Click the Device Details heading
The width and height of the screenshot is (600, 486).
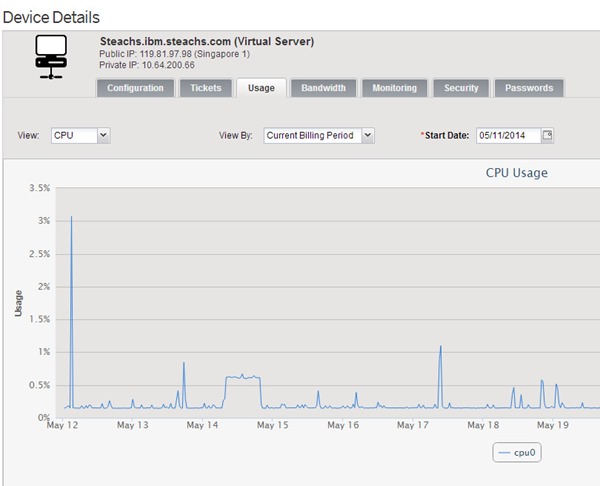click(51, 17)
